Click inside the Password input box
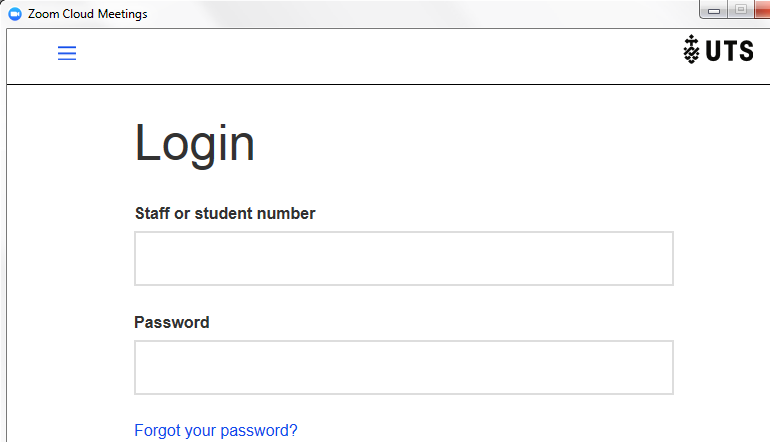770x442 pixels. [x=403, y=367]
